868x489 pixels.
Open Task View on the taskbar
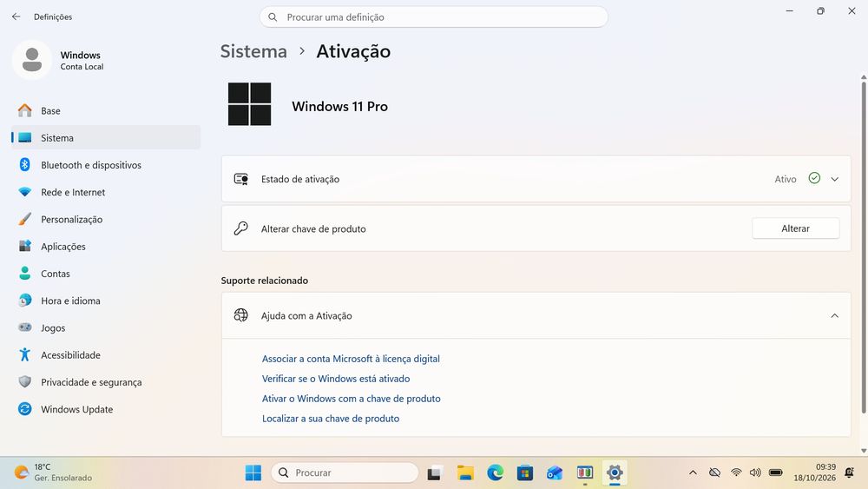(x=434, y=473)
